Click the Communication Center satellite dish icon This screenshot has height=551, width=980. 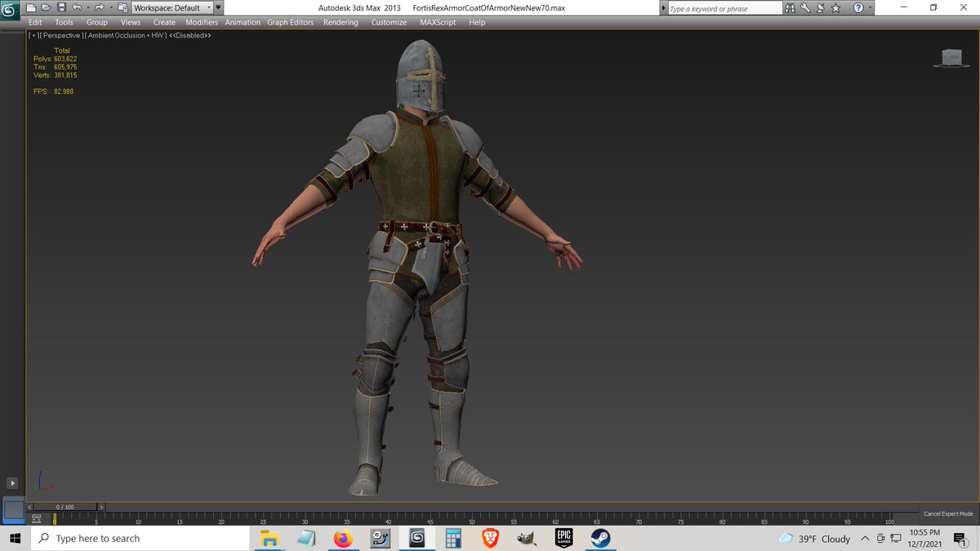819,7
